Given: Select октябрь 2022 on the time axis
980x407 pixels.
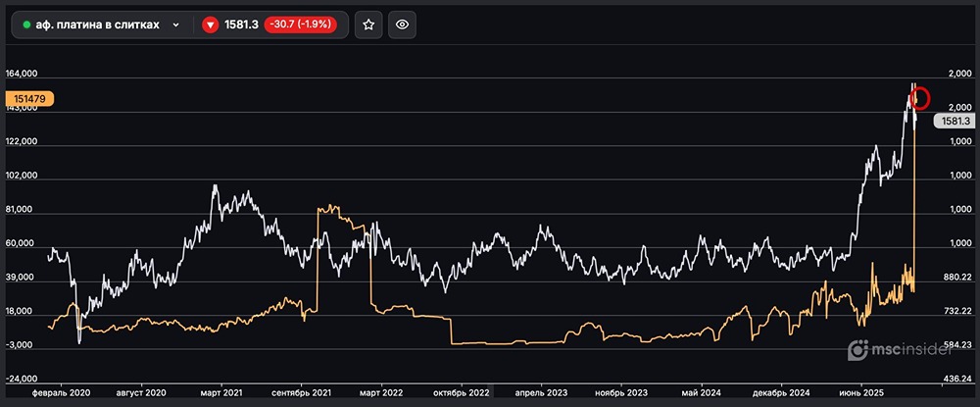Looking at the screenshot, I should [x=461, y=391].
